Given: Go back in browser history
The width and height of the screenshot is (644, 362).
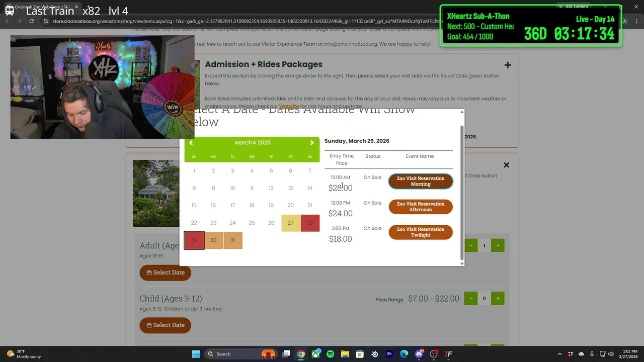Looking at the screenshot, I should coord(8,21).
